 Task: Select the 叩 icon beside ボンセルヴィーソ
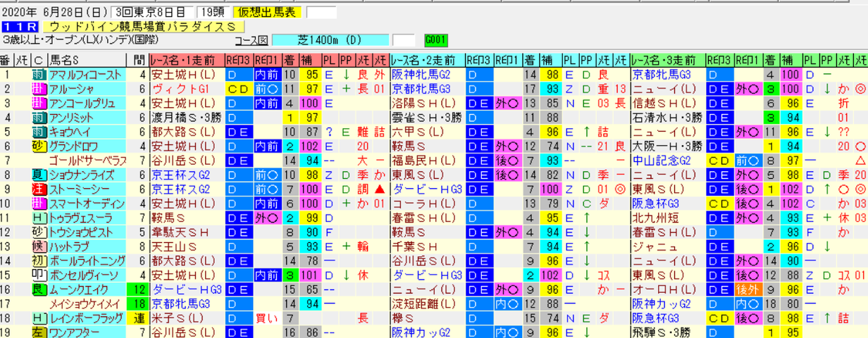point(39,275)
